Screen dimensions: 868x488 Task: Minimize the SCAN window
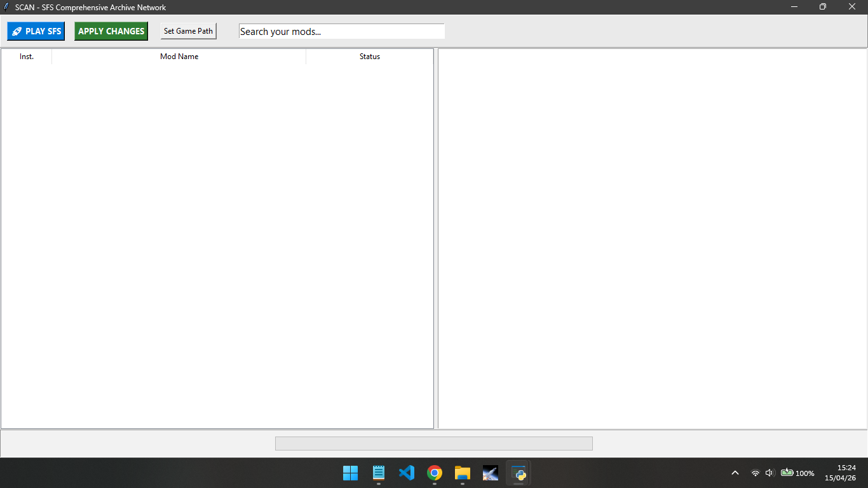click(794, 7)
